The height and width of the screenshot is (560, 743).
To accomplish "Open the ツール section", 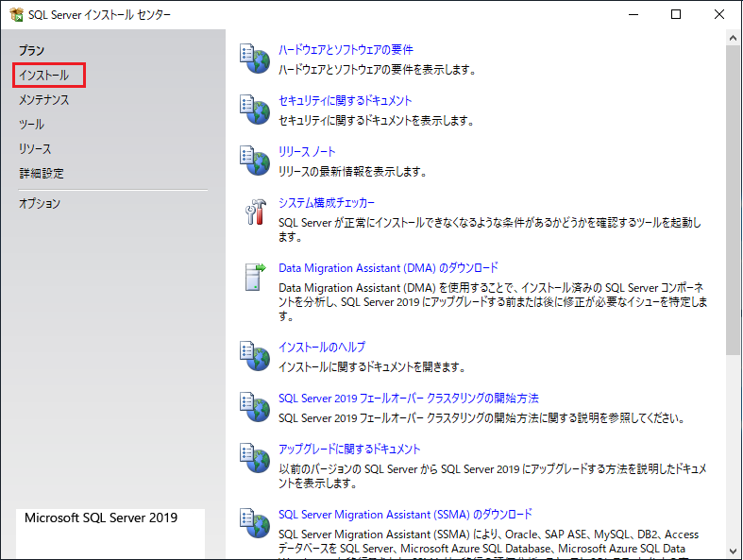I will 31,125.
